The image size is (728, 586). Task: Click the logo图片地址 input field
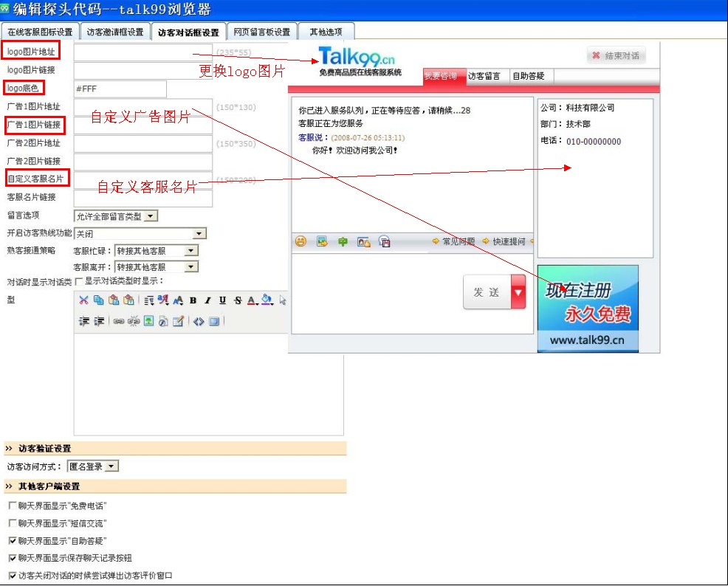pos(143,52)
